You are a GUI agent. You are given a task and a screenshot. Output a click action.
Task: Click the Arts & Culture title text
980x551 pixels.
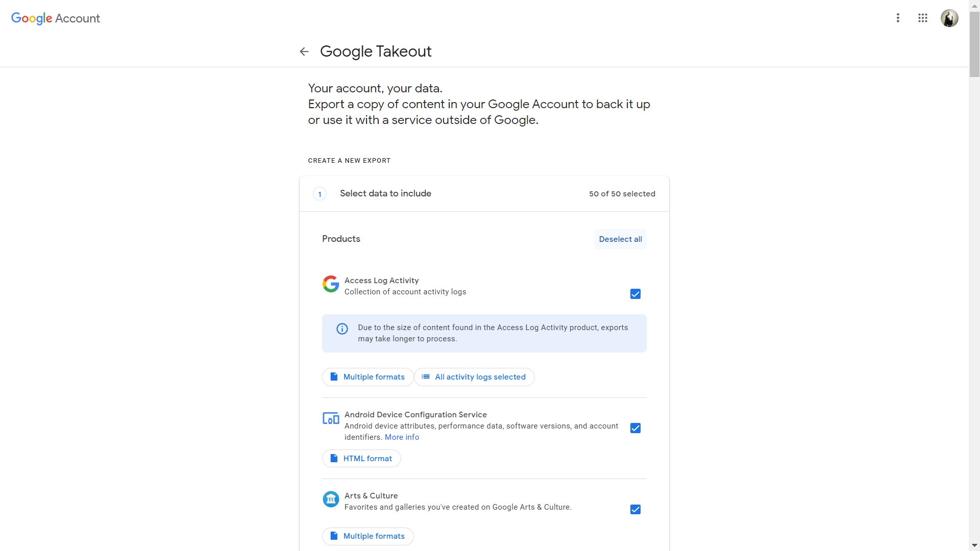371,496
